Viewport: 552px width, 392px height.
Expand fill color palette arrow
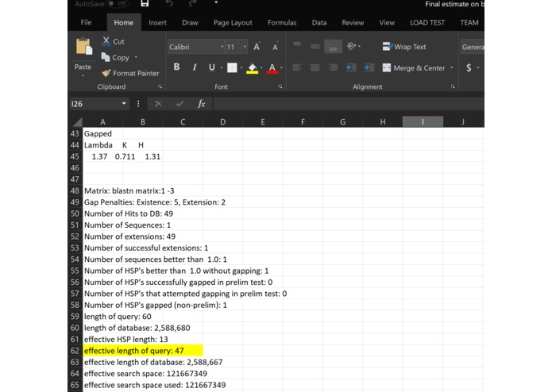(261, 67)
